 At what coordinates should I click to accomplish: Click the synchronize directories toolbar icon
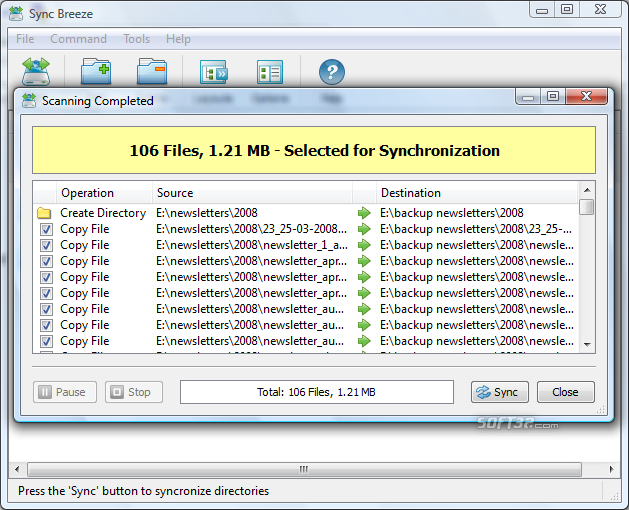[36, 71]
